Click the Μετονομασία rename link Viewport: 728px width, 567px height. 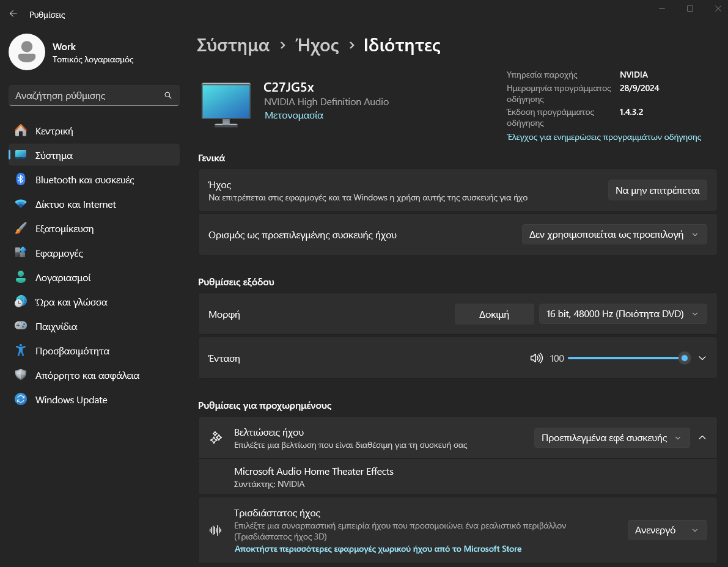(x=294, y=115)
